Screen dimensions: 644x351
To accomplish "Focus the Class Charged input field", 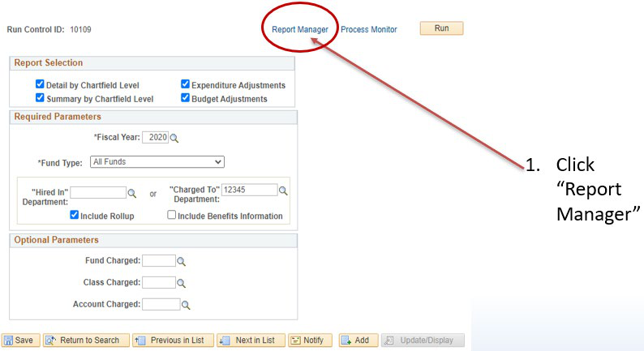I will pos(159,282).
